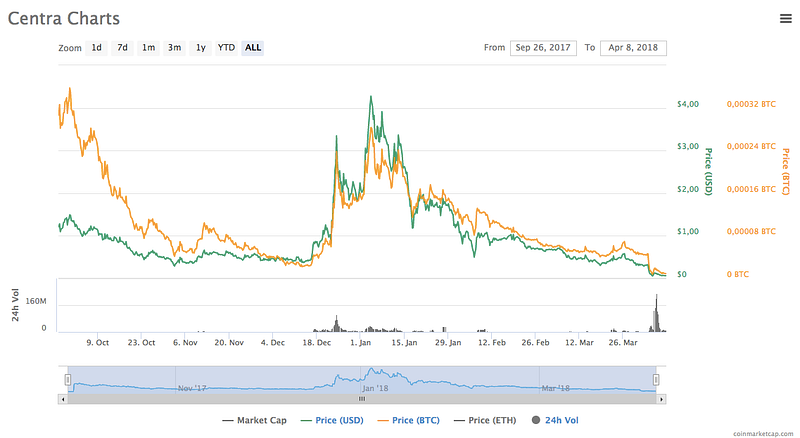Set zoom to 7d
This screenshot has height=438, width=800.
[x=122, y=48]
